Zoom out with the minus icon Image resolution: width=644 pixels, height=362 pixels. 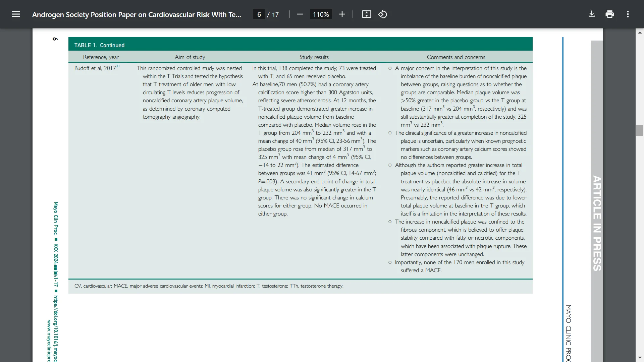(x=300, y=14)
